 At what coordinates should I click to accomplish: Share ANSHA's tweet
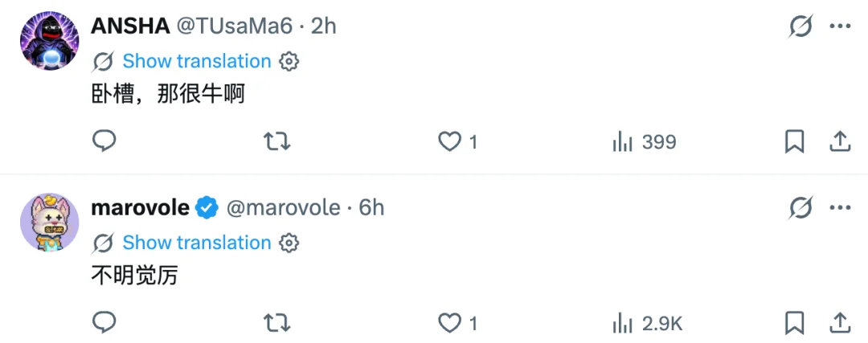pos(839,142)
